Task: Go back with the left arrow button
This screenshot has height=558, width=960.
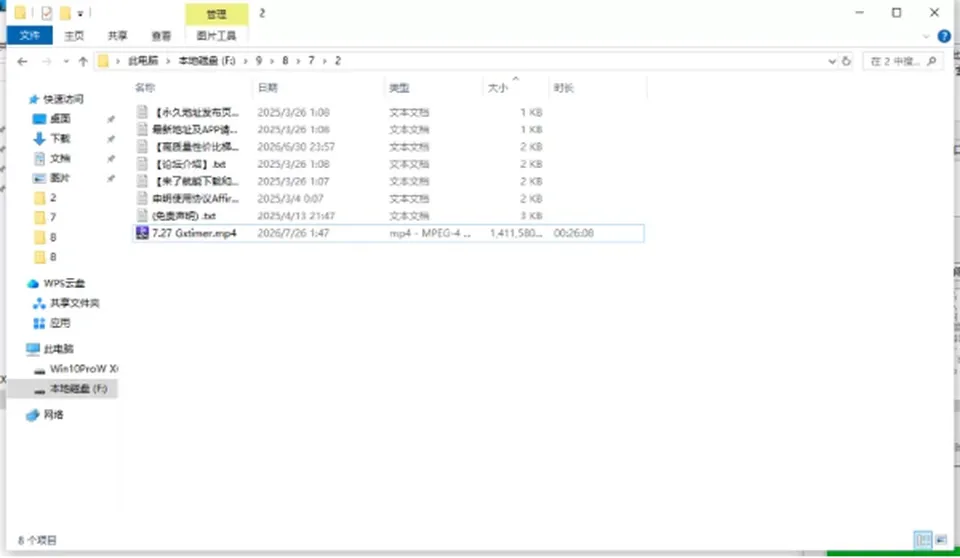Action: pyautogui.click(x=23, y=61)
